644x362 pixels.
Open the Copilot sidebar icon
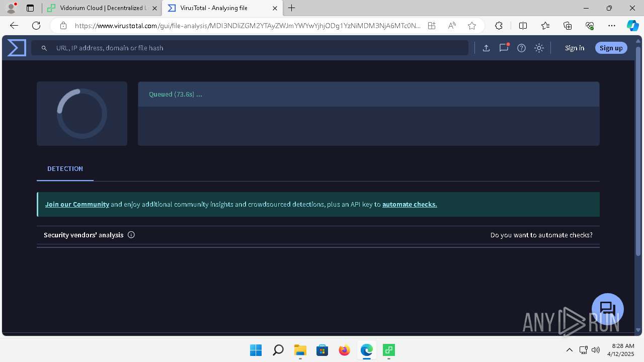pyautogui.click(x=632, y=26)
